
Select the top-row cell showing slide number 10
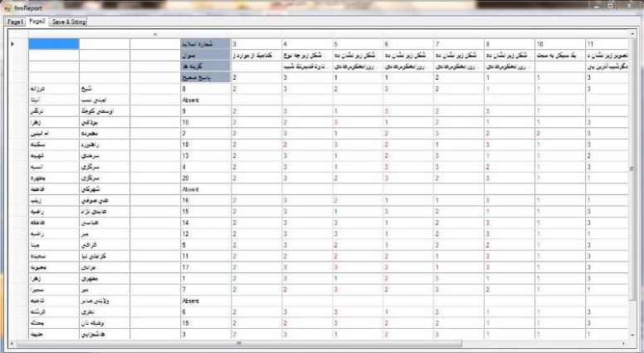coord(559,43)
